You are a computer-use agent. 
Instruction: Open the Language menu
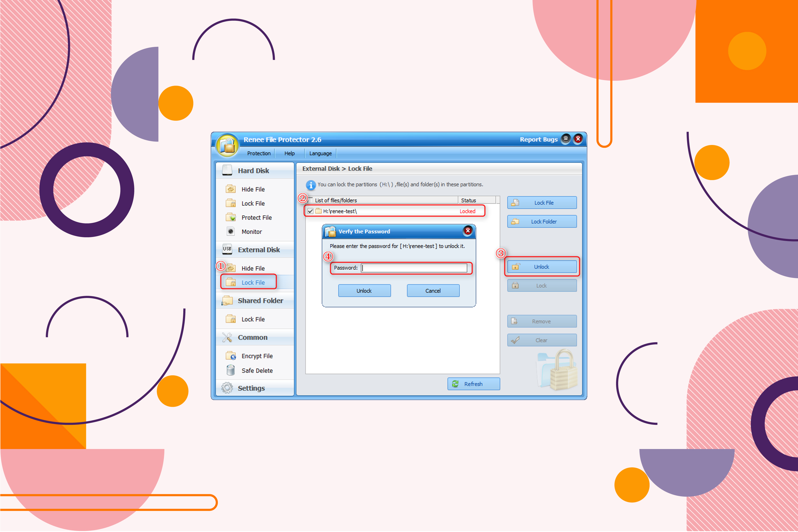pyautogui.click(x=320, y=153)
